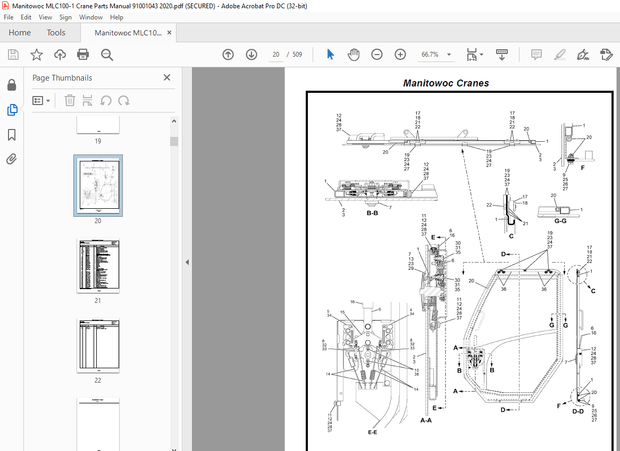The height and width of the screenshot is (451, 620).
Task: Open the fit page options icon
Action: (474, 55)
